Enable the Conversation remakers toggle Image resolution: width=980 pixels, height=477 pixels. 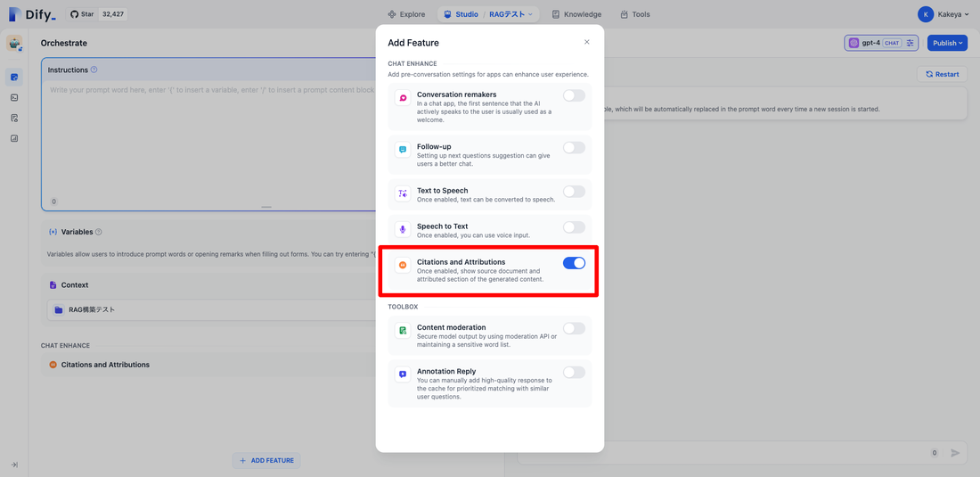click(x=574, y=95)
